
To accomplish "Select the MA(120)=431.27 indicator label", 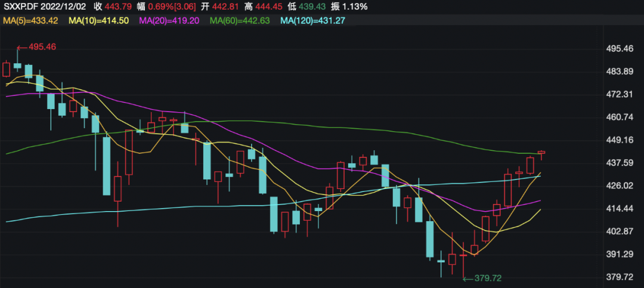I will pyautogui.click(x=312, y=20).
